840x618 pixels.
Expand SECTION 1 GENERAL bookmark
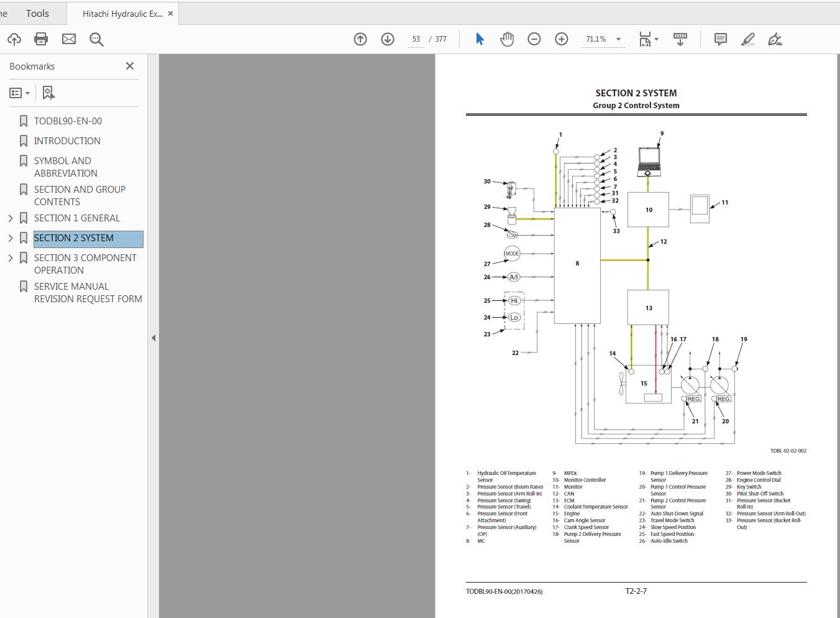coord(11,218)
